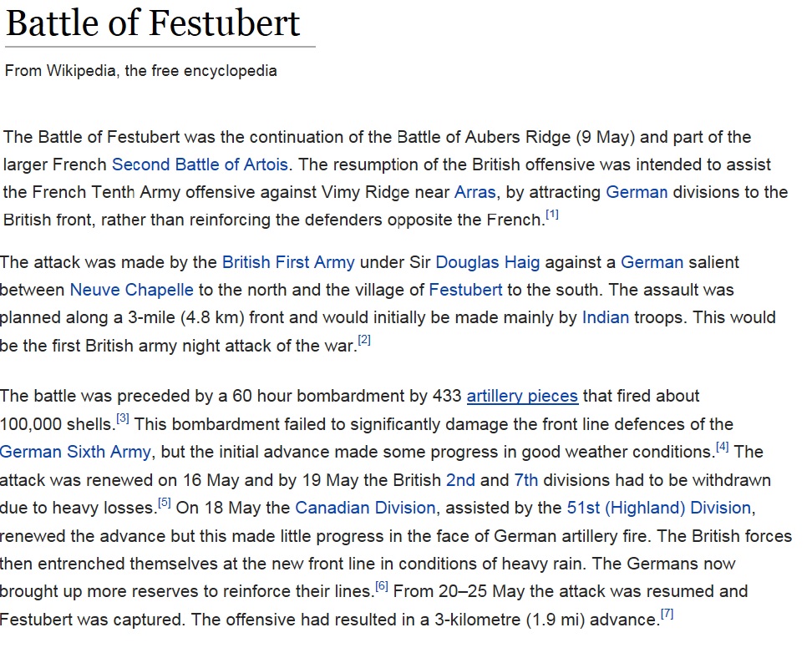812x668 pixels.
Task: Click reference marker [2] after 'of the war'
Action: pyautogui.click(x=363, y=341)
